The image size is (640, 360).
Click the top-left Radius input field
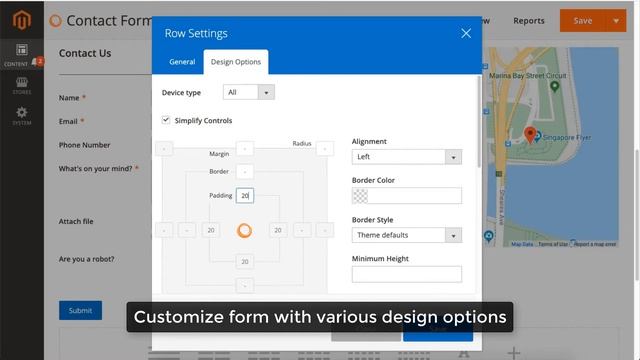(x=164, y=149)
